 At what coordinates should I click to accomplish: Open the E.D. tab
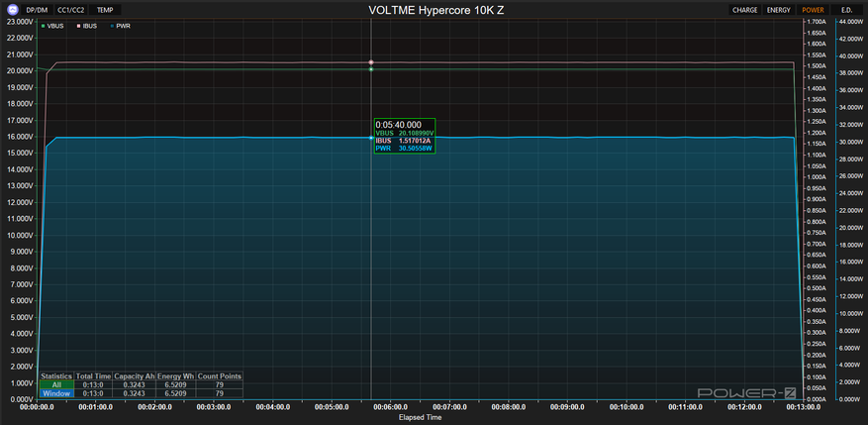(846, 10)
